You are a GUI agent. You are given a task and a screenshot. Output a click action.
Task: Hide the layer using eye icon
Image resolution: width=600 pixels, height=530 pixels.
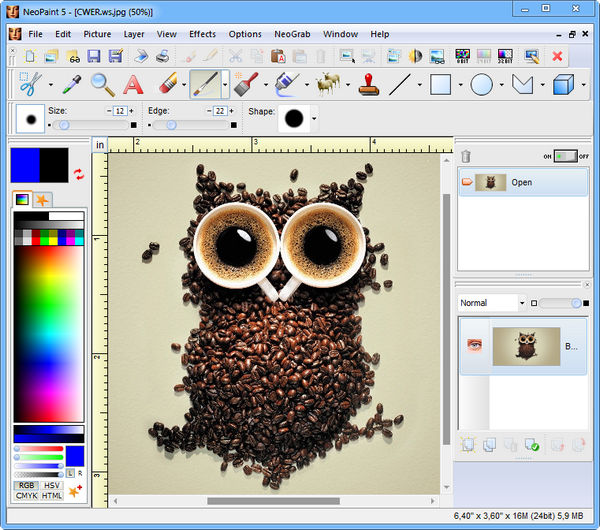(474, 346)
